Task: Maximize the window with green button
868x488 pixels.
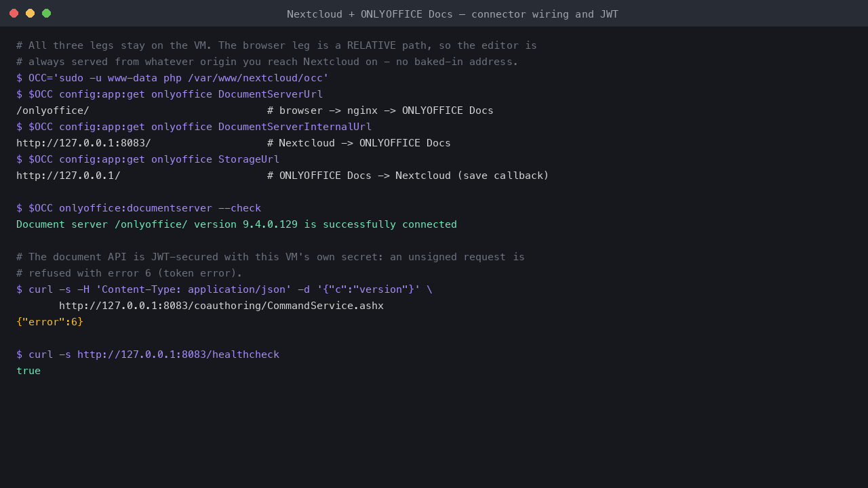Action: click(46, 14)
